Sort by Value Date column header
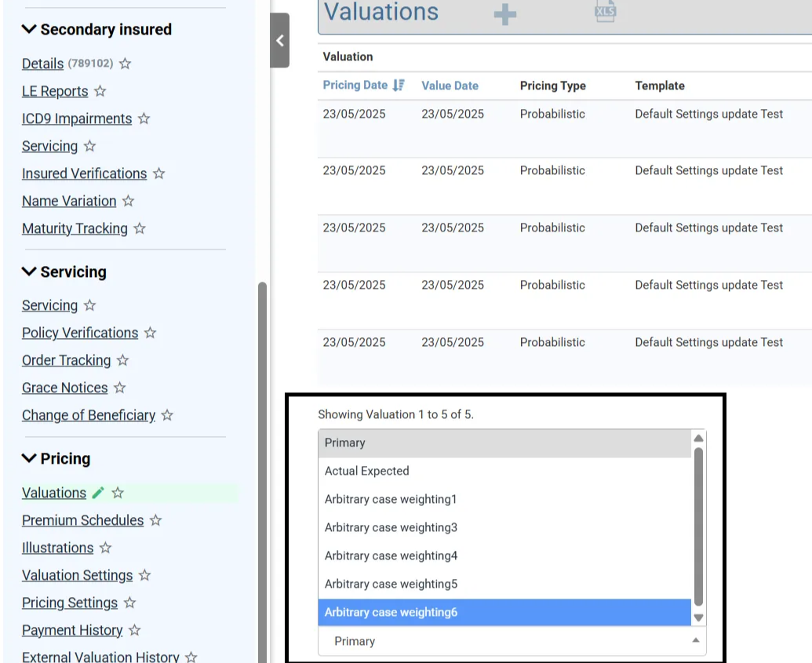Viewport: 812px width, 663px height. (x=450, y=86)
